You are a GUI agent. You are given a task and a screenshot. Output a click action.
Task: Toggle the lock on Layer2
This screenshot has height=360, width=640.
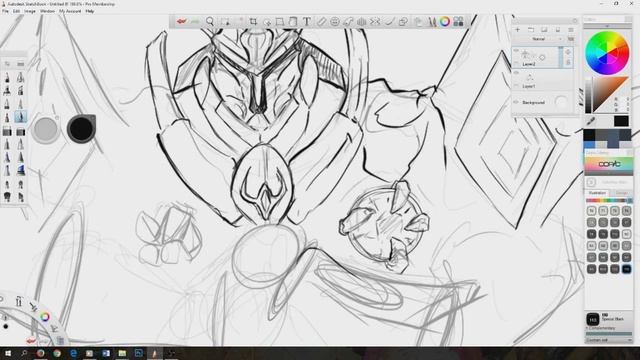568,62
